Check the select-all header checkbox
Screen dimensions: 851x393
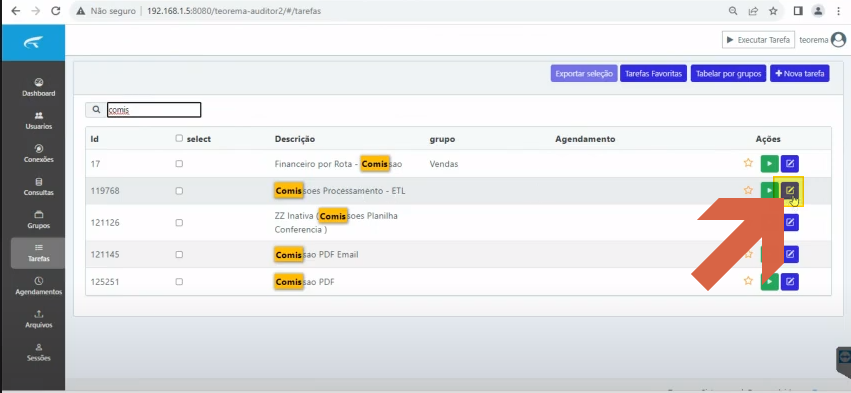[179, 138]
